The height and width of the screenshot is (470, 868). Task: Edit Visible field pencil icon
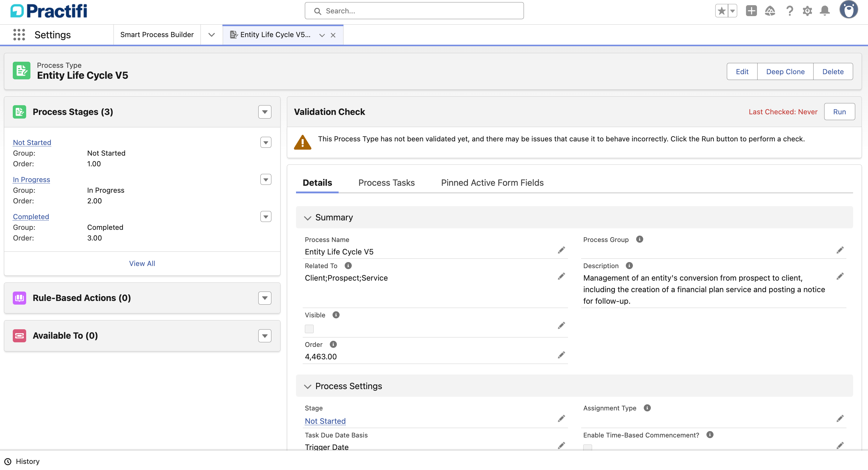pyautogui.click(x=561, y=326)
